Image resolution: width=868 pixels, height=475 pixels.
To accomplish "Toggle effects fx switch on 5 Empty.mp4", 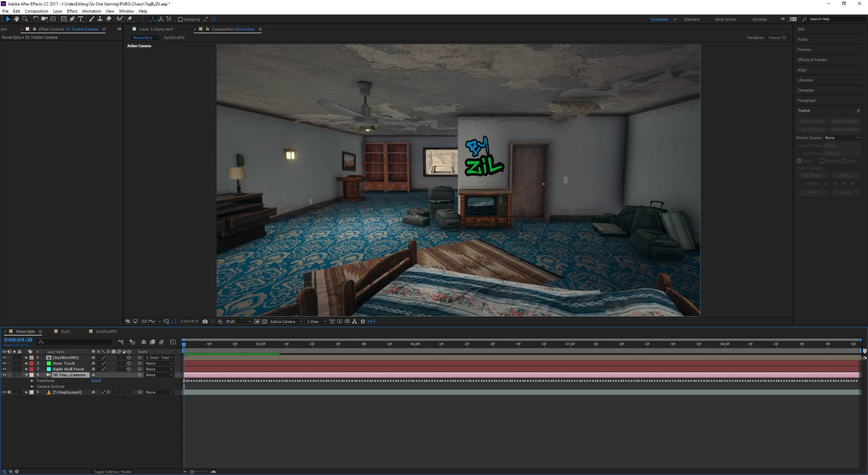I will [108, 392].
